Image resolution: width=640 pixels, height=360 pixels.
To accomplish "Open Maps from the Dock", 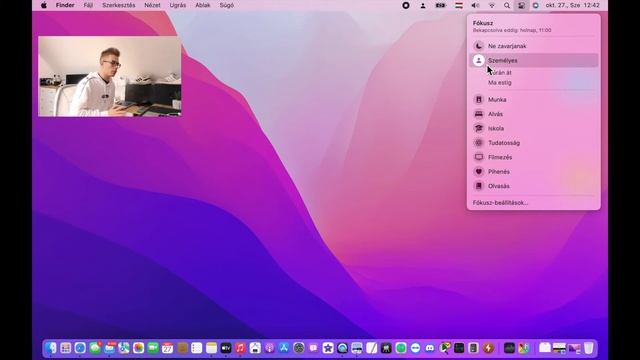I will pos(124,348).
